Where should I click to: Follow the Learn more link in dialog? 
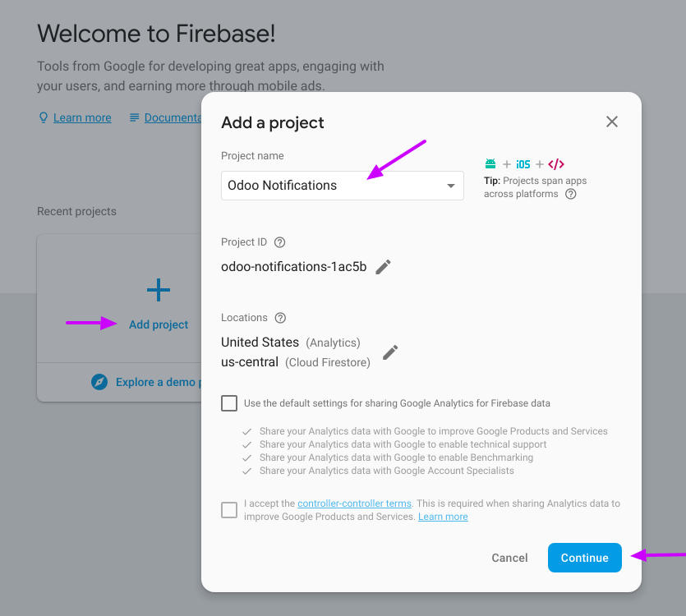click(x=443, y=517)
